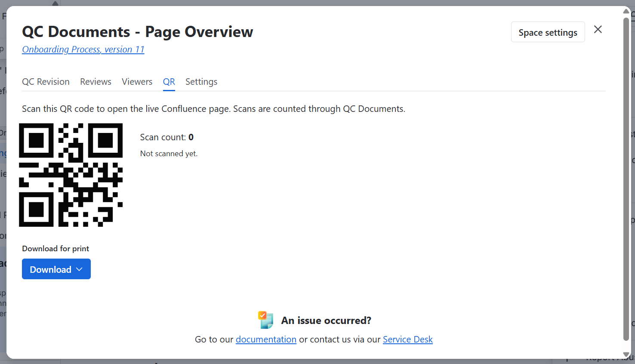The height and width of the screenshot is (364, 635).
Task: Open the Onboarding Process, version 11 link
Action: [x=83, y=49]
